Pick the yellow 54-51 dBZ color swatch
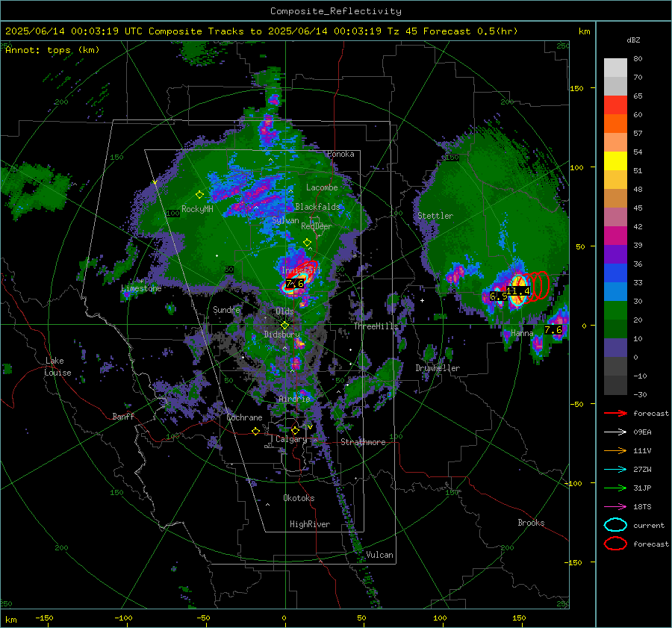 [x=615, y=161]
